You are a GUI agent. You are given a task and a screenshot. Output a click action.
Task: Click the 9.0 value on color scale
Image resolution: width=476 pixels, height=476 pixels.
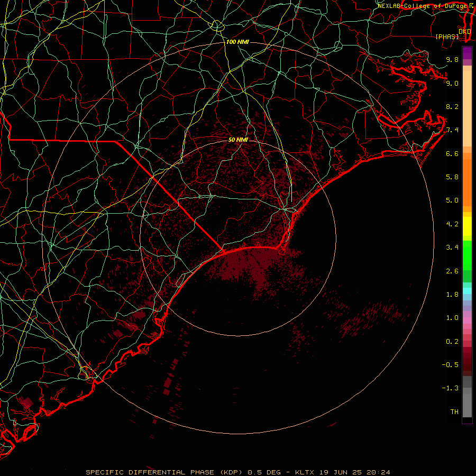(x=452, y=83)
